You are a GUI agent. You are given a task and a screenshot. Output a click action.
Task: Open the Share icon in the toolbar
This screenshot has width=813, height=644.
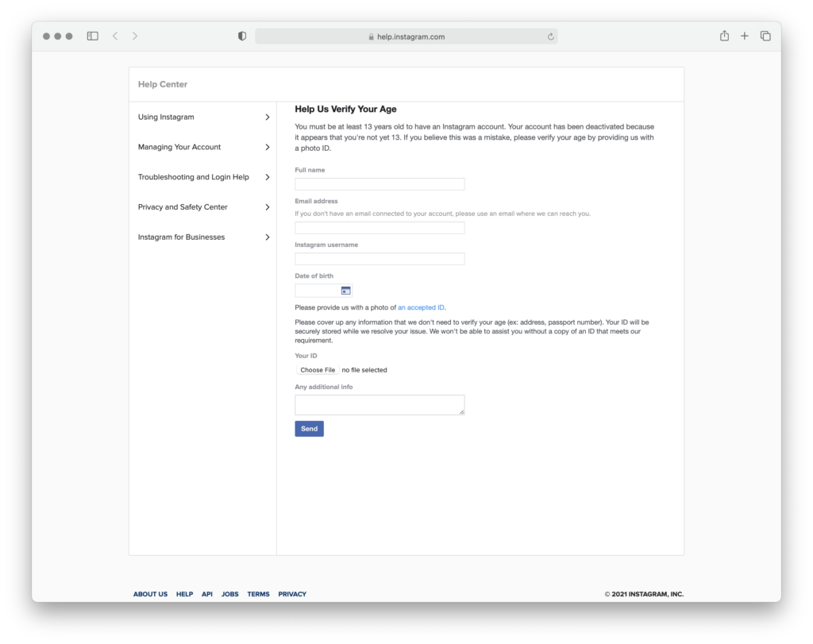pos(724,35)
